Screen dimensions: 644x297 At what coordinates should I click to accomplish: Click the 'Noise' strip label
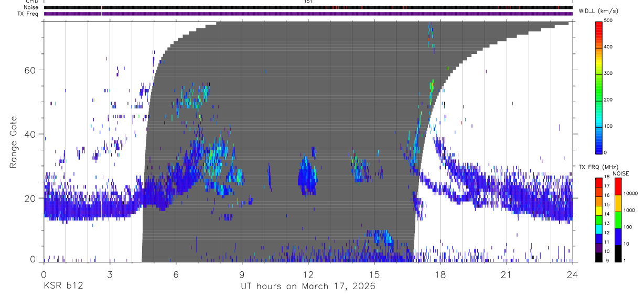[x=31, y=7]
